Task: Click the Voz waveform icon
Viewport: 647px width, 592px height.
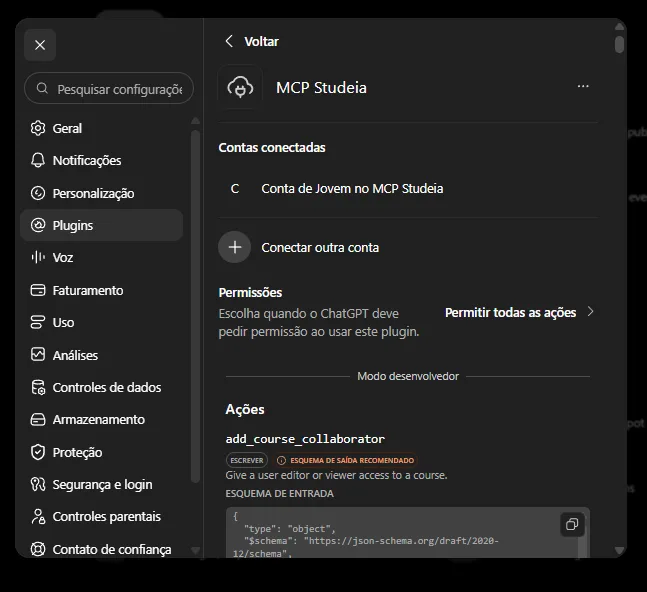Action: (x=38, y=257)
